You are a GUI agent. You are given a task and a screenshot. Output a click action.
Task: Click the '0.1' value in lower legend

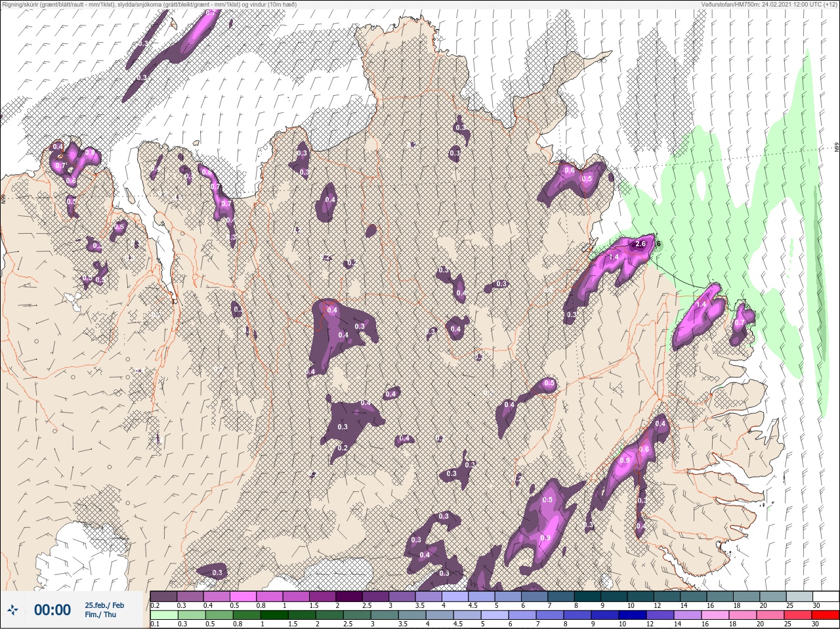pyautogui.click(x=154, y=624)
